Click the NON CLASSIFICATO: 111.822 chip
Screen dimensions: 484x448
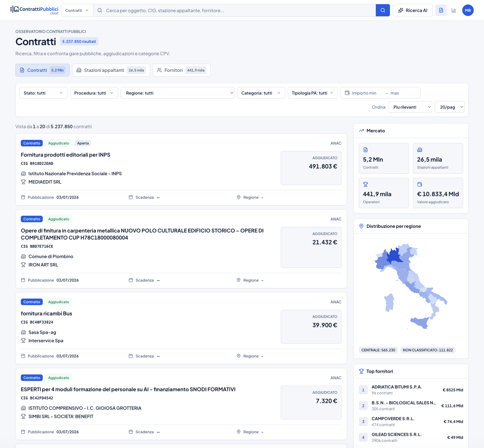[x=428, y=350]
